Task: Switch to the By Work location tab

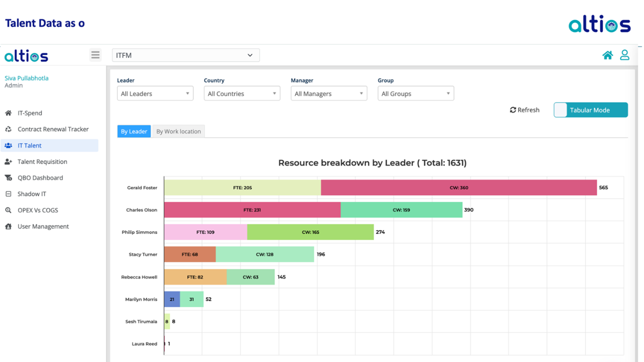Action: 178,131
